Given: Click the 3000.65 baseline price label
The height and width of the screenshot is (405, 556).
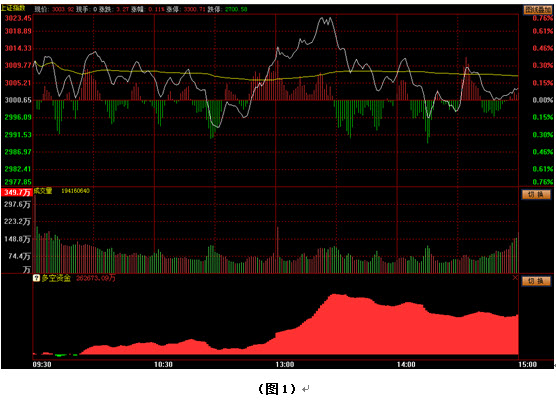Looking at the screenshot, I should (x=18, y=100).
